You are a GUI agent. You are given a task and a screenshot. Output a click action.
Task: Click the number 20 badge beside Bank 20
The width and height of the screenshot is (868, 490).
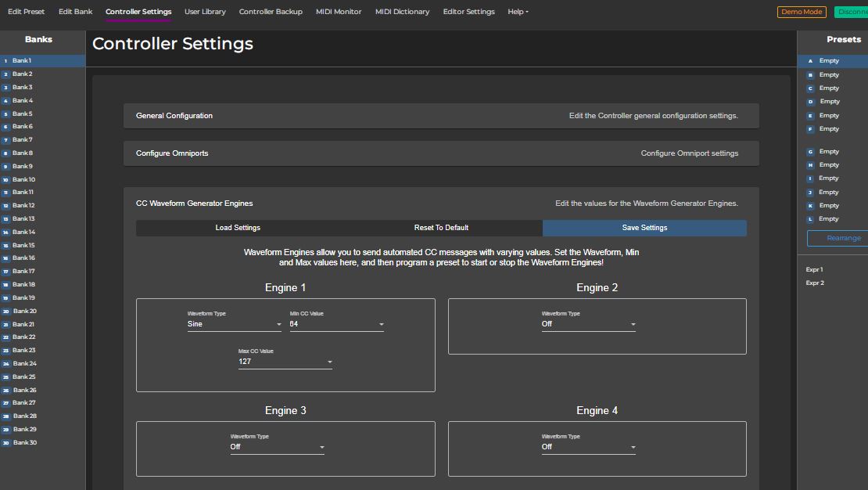5,312
